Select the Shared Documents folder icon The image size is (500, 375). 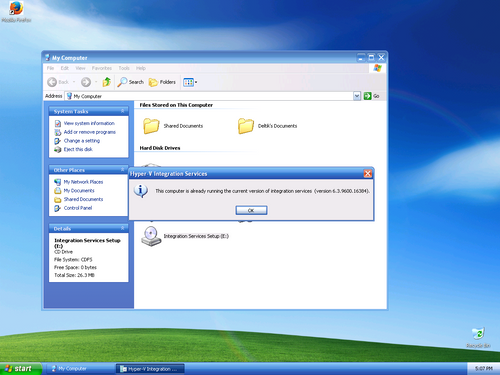tap(151, 126)
